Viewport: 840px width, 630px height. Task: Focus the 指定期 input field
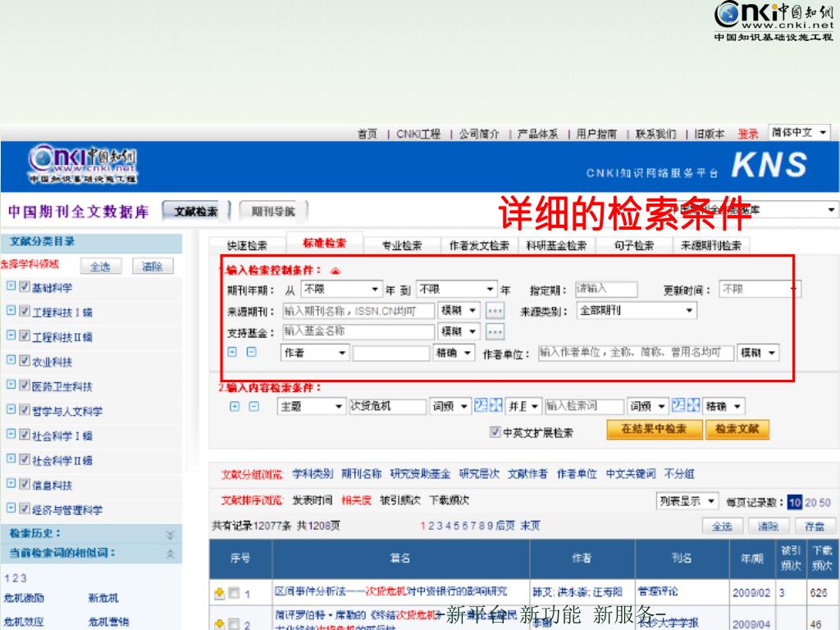pos(606,290)
